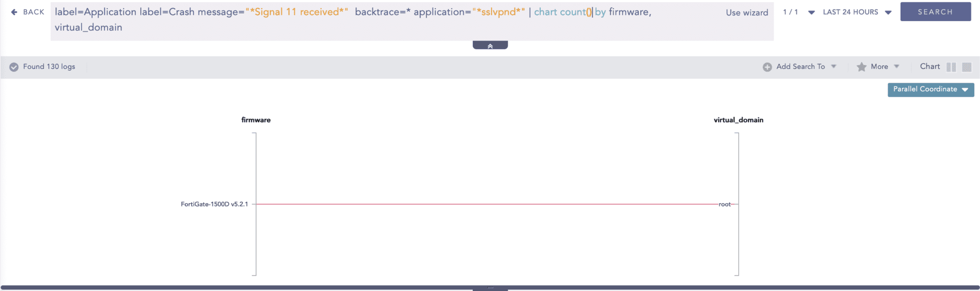Click the Use wizard link
Viewport: 980px width, 291px height.
click(x=746, y=12)
